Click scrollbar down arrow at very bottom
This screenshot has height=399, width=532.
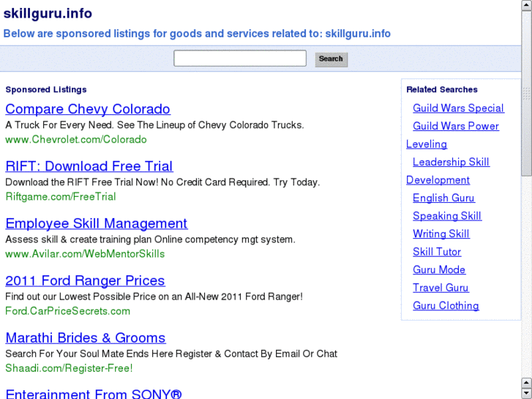tap(527, 393)
